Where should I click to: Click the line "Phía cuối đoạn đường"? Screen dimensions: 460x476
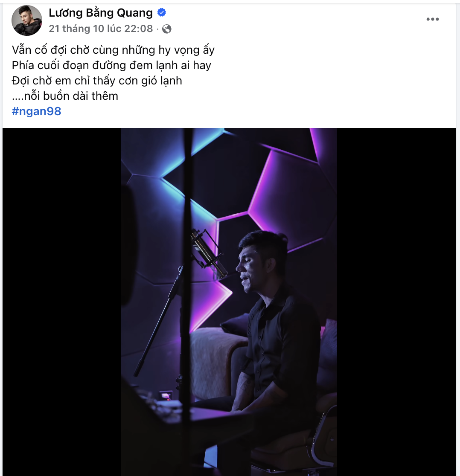pyautogui.click(x=111, y=65)
